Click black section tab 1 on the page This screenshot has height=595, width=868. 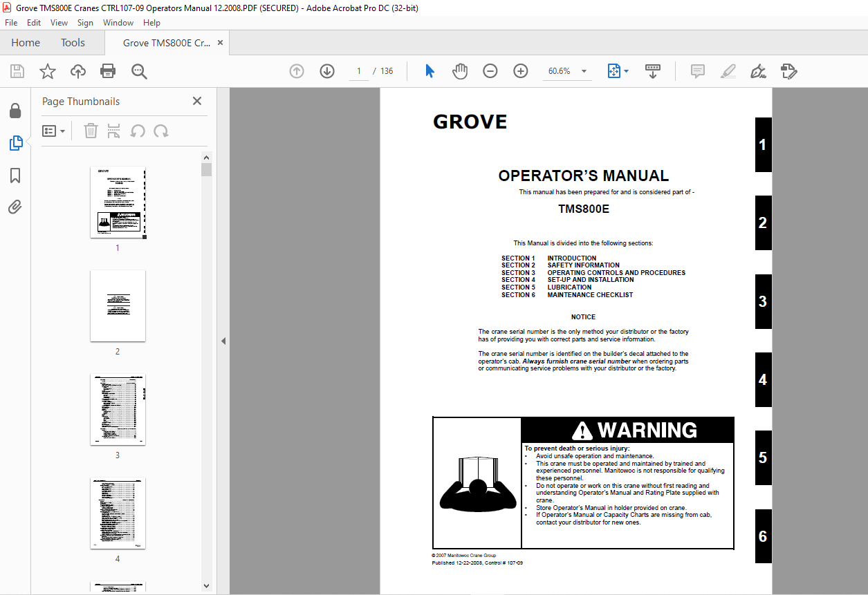click(x=763, y=145)
